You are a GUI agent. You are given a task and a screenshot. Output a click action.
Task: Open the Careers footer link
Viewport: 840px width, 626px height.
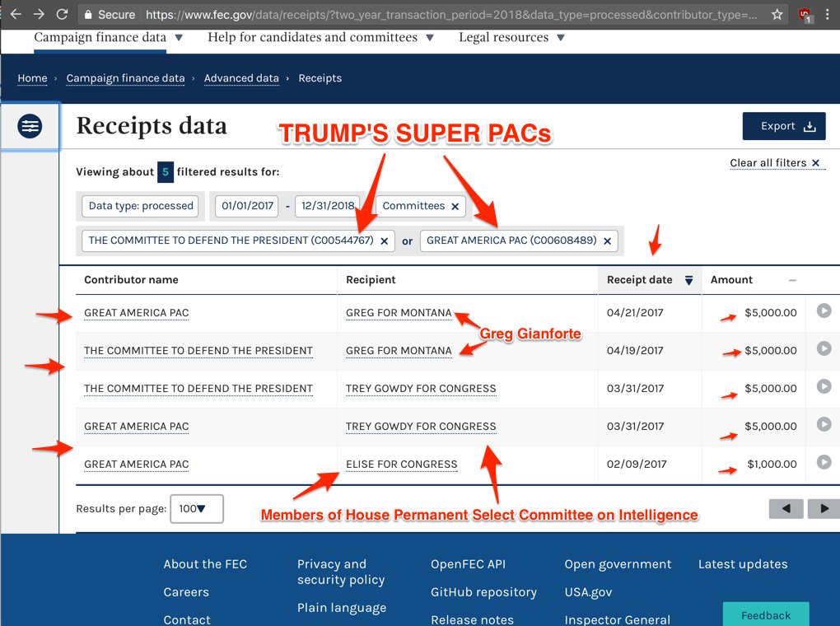click(186, 592)
